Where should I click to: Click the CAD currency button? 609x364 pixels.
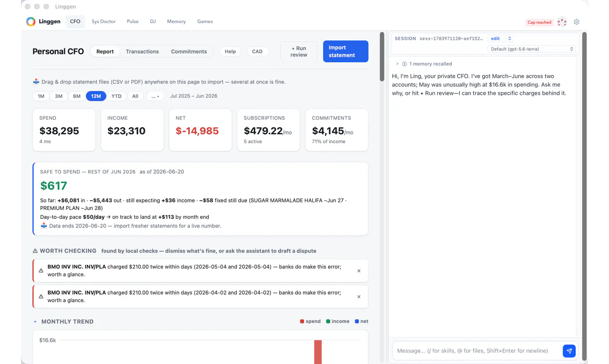[258, 52]
